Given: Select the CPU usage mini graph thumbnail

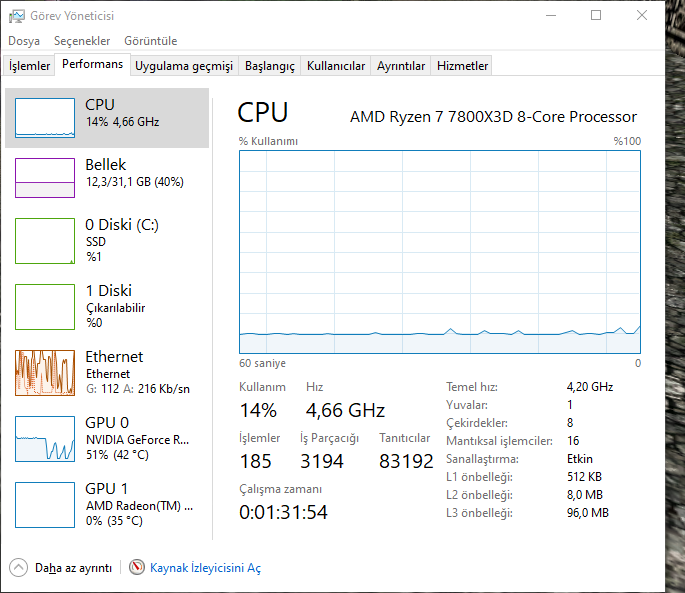Looking at the screenshot, I should [x=45, y=117].
